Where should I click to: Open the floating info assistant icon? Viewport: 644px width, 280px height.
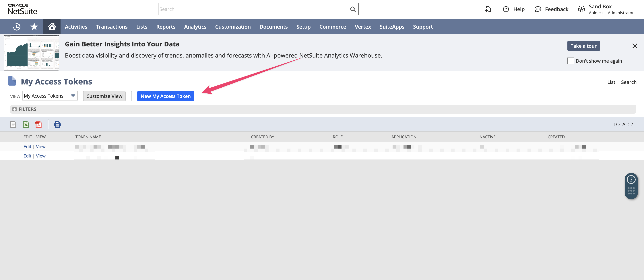[x=631, y=180]
